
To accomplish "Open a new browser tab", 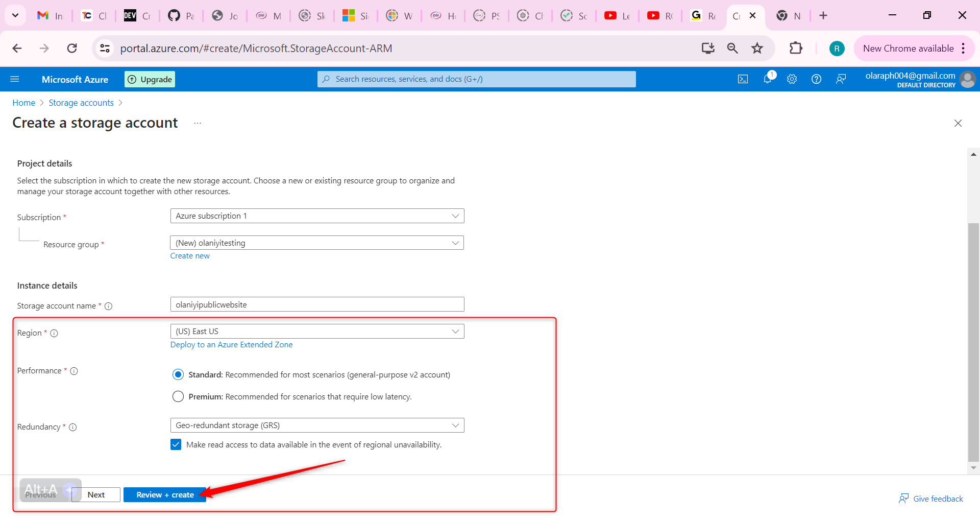I will (823, 16).
